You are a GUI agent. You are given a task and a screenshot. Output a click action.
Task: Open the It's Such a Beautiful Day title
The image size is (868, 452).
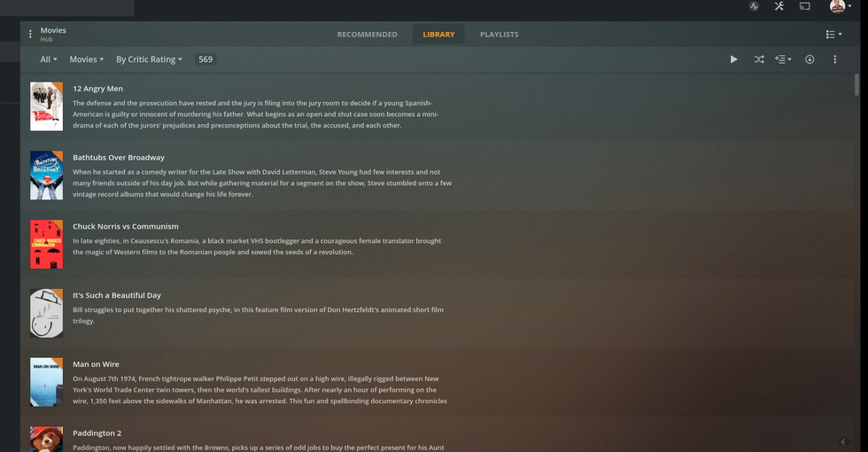pos(117,295)
